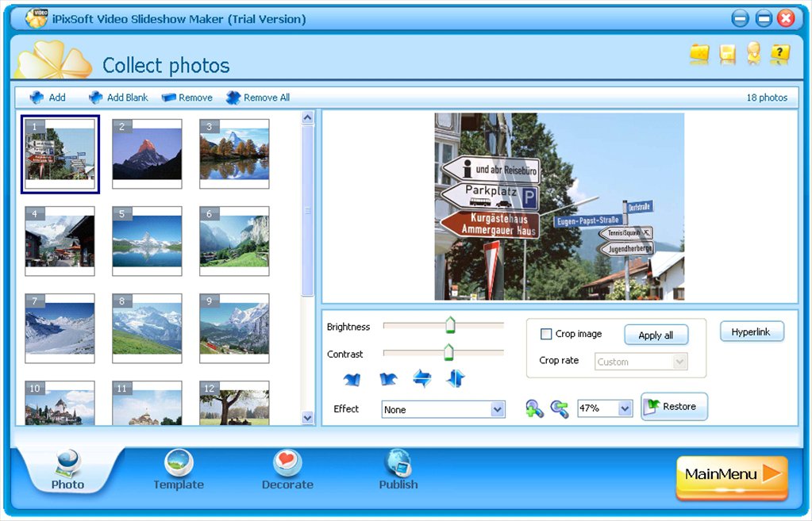
Task: Click the Restore button
Action: point(674,407)
